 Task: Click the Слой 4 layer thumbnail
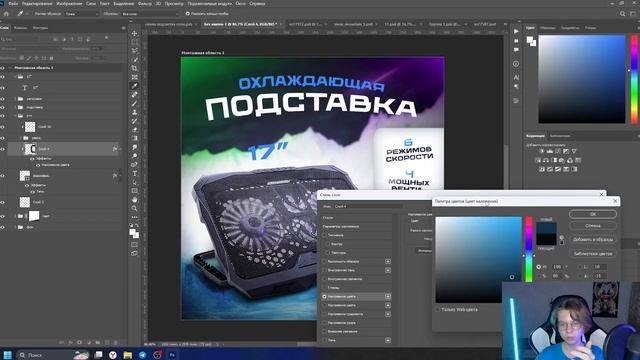pos(31,149)
